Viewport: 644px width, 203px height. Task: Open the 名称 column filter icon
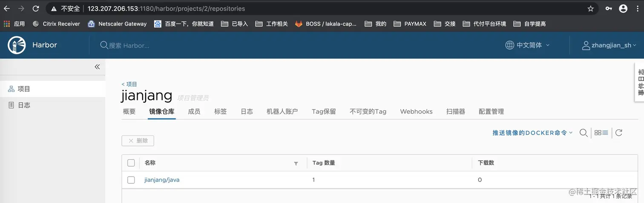click(296, 163)
